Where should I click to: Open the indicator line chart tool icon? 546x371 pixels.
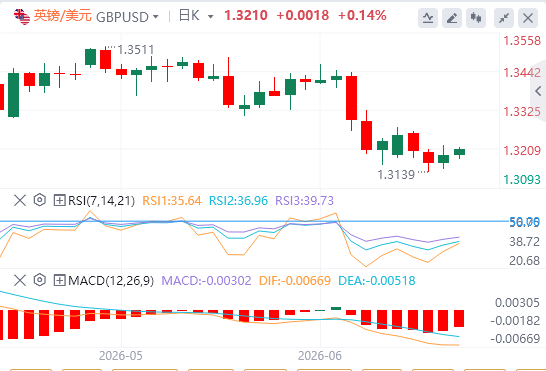click(x=428, y=18)
